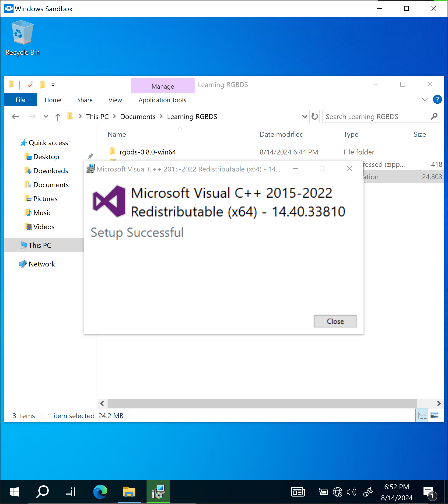Open the Customize Quick Access Toolbar arrow
Viewport: 448px width, 504px height.
tap(53, 85)
